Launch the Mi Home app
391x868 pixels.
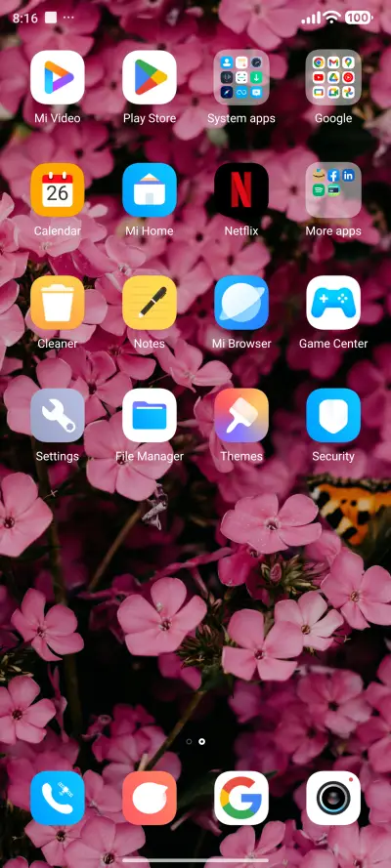pos(150,189)
